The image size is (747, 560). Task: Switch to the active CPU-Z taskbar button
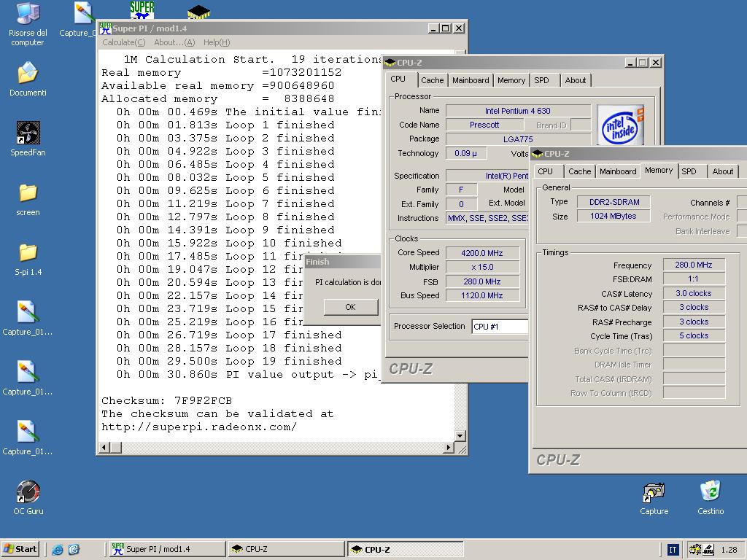click(x=404, y=549)
